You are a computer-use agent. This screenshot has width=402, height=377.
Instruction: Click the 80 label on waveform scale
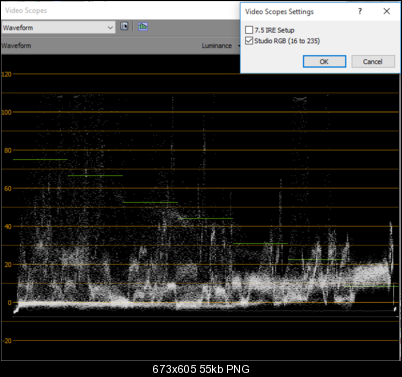point(8,150)
